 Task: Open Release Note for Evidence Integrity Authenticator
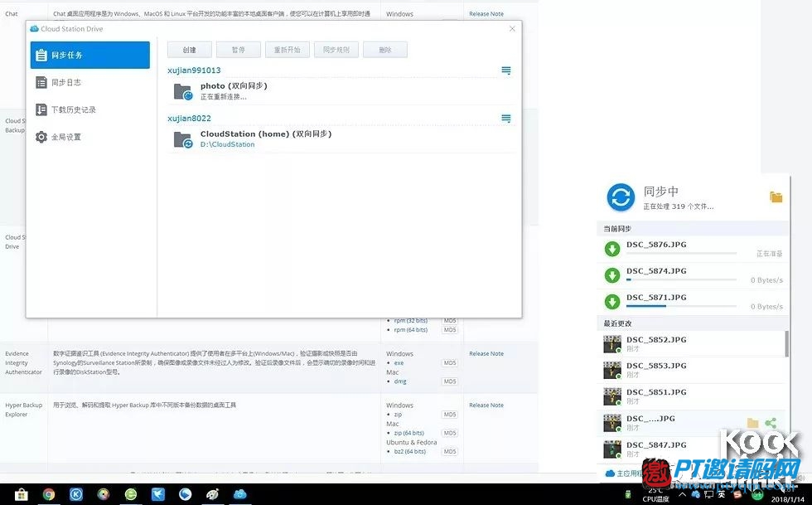[486, 353]
